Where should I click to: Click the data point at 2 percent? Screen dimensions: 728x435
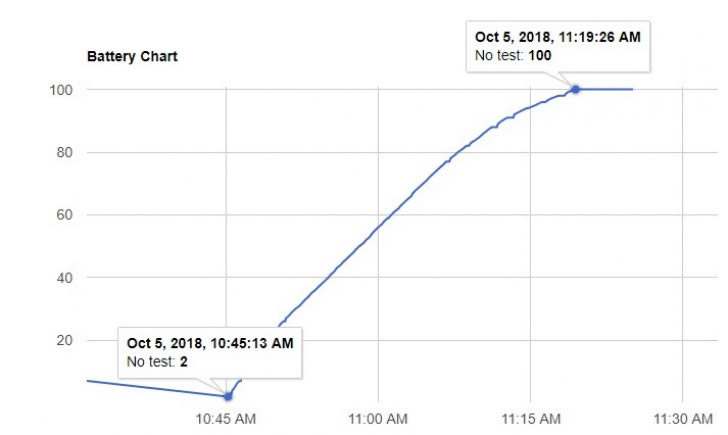[x=228, y=396]
